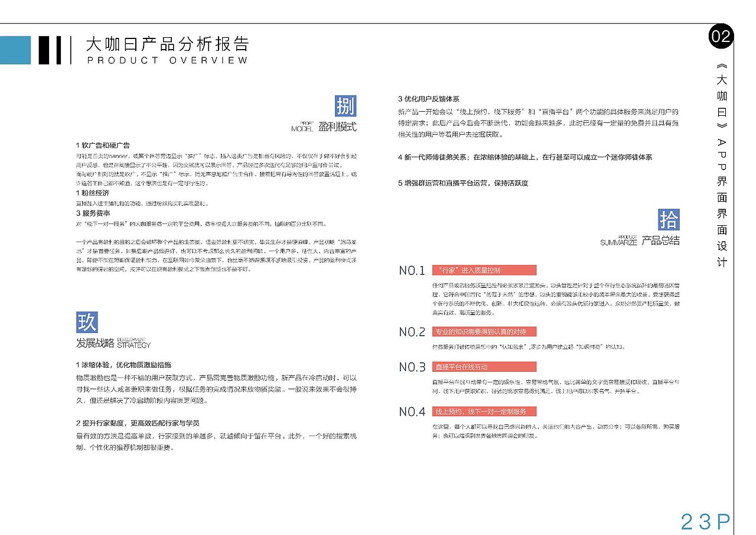Click the black 02 circle badge
This screenshot has width=756, height=535.
(720, 37)
